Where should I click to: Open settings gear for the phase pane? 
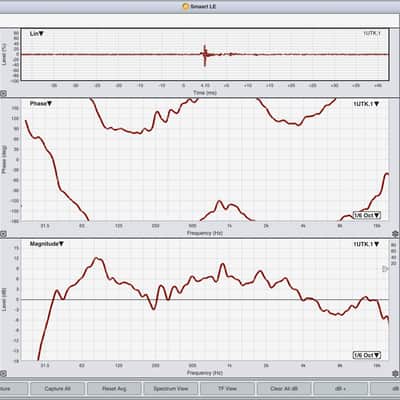tap(396, 233)
